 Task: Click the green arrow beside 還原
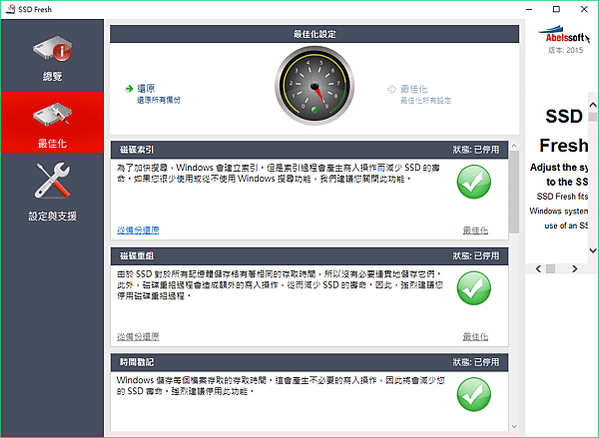[x=129, y=89]
